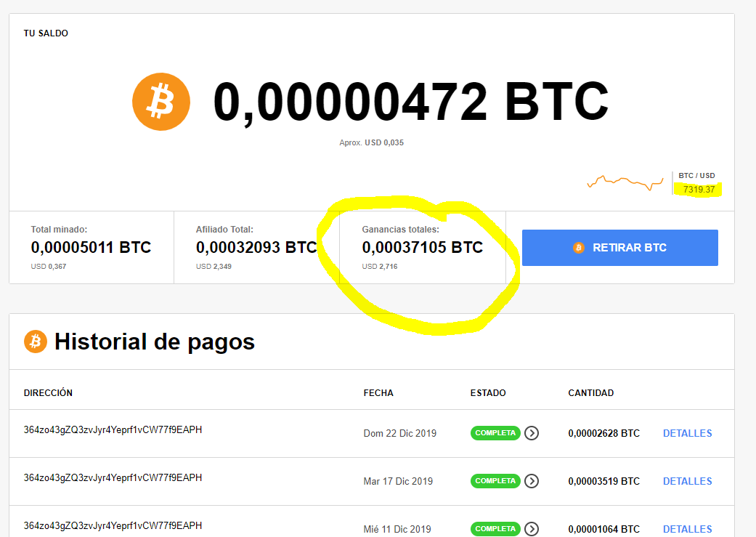Click the TU SALDO heading
756x537 pixels.
[x=46, y=33]
